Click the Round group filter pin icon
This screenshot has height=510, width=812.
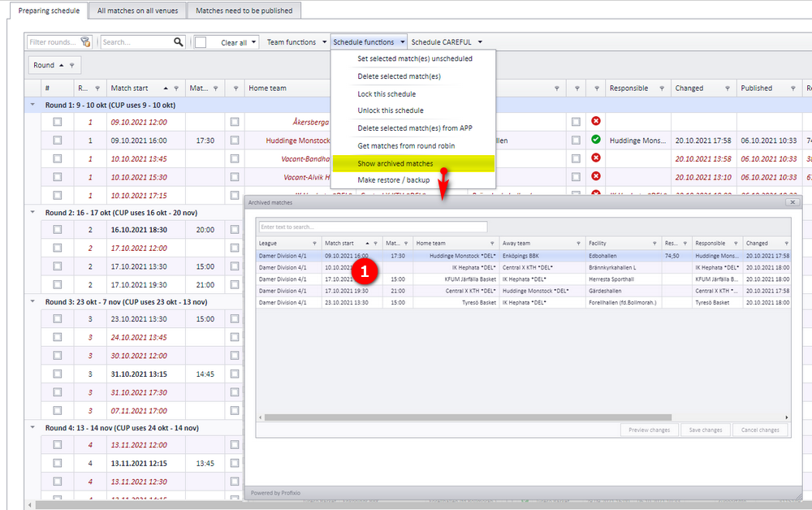[x=72, y=65]
